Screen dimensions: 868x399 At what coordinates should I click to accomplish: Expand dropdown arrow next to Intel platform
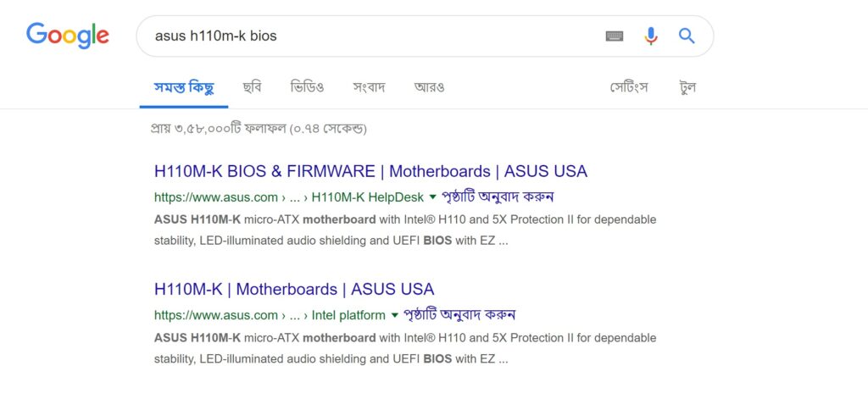[x=395, y=315]
